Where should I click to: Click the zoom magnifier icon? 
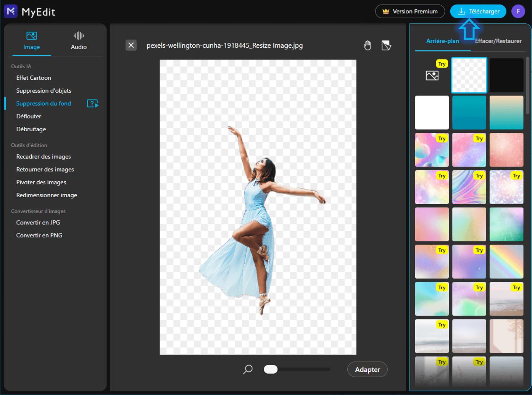[x=248, y=369]
